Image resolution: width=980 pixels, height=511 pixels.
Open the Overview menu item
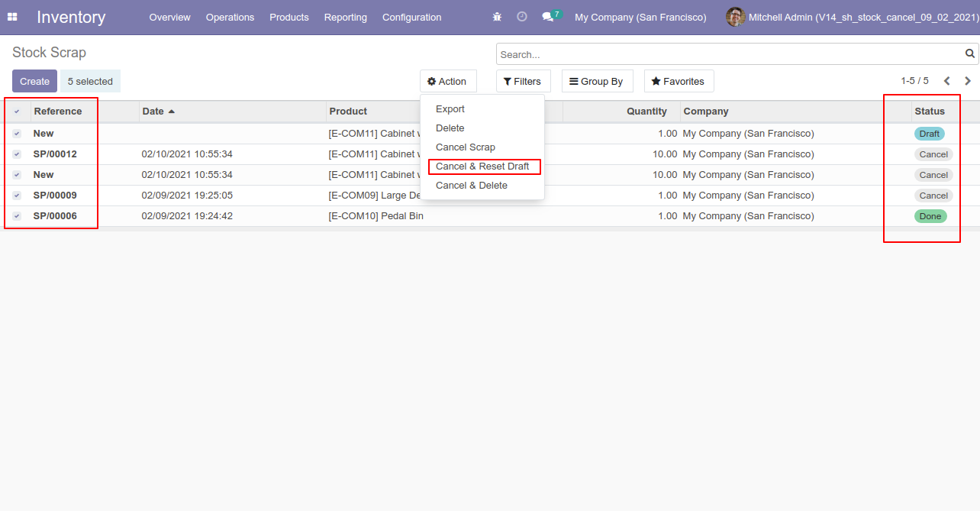(169, 17)
